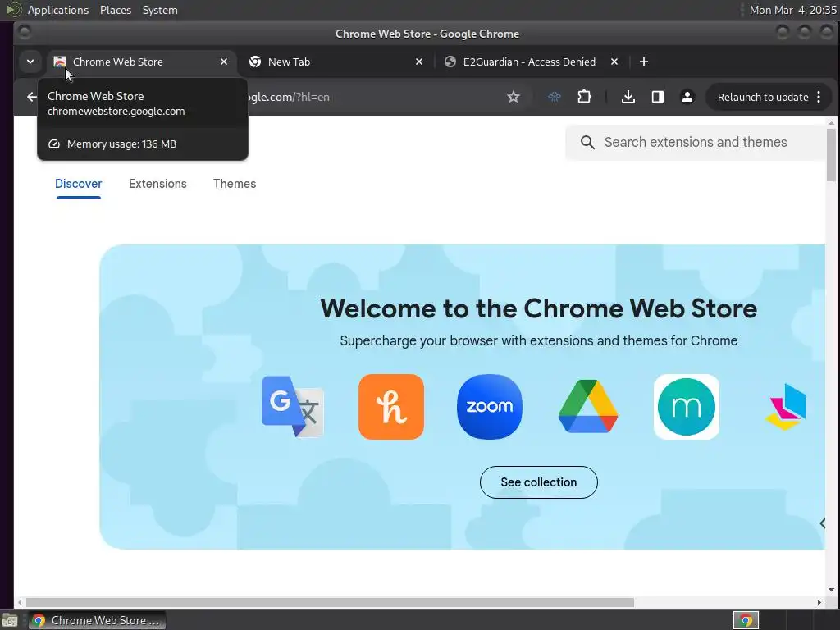Select the Discover store tab
This screenshot has height=630, width=840.
pyautogui.click(x=78, y=184)
